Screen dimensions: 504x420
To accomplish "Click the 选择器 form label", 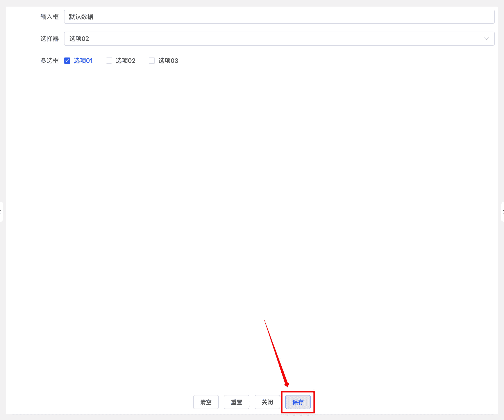I will (x=49, y=39).
